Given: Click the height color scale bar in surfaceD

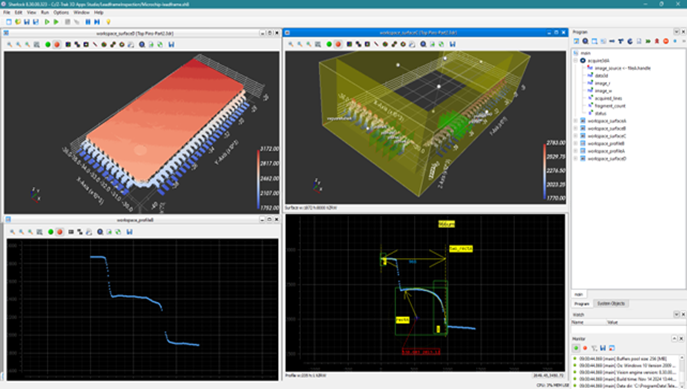Looking at the screenshot, I should 258,179.
